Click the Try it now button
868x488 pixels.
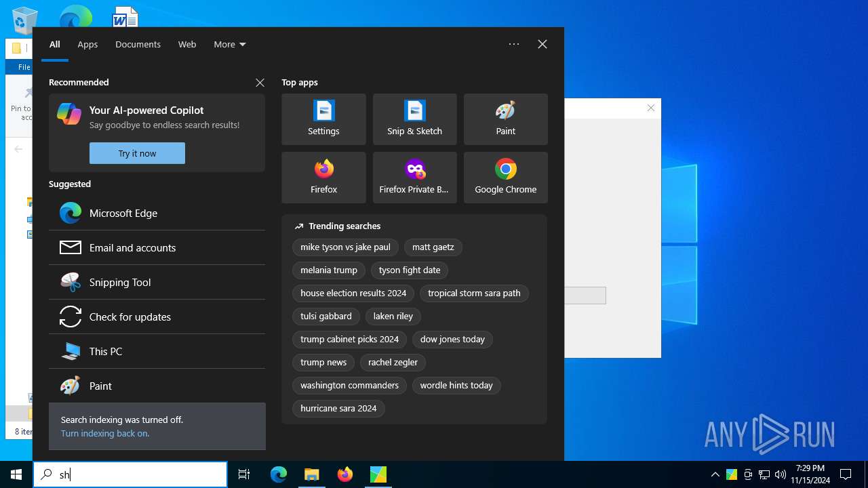(137, 153)
